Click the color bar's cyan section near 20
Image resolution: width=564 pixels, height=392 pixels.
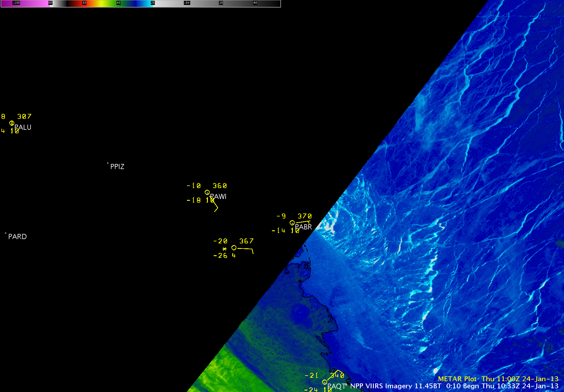153,3
